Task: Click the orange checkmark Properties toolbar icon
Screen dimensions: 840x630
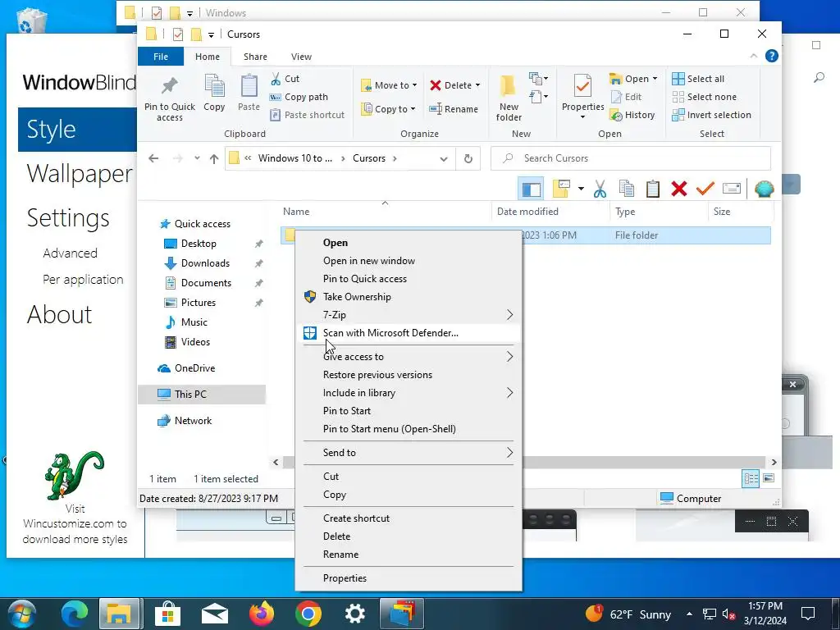Action: tap(705, 189)
